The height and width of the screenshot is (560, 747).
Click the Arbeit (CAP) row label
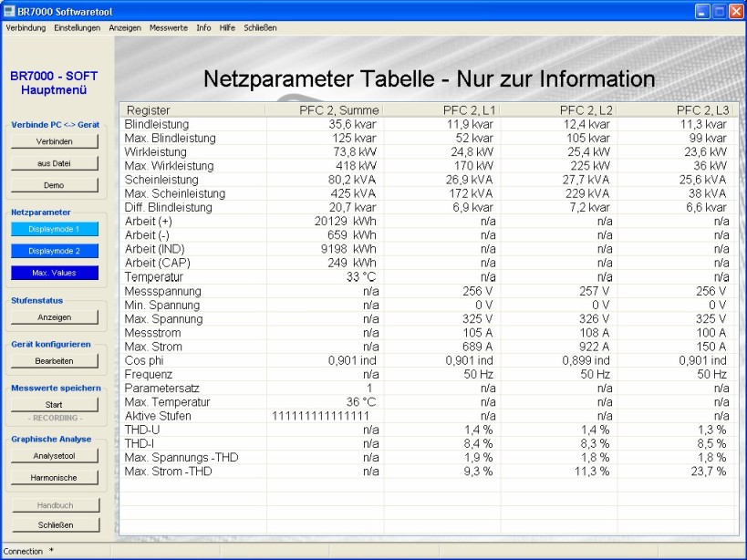pos(157,263)
